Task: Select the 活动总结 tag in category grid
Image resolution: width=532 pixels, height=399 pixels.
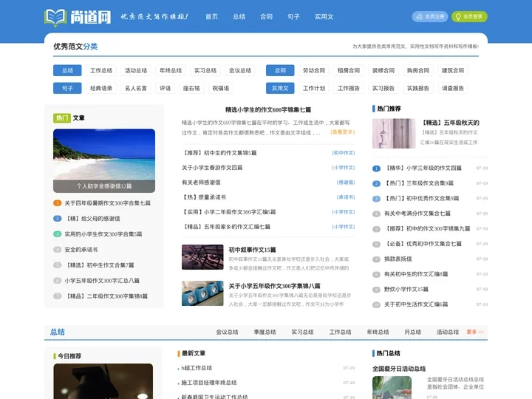Action: [x=136, y=71]
